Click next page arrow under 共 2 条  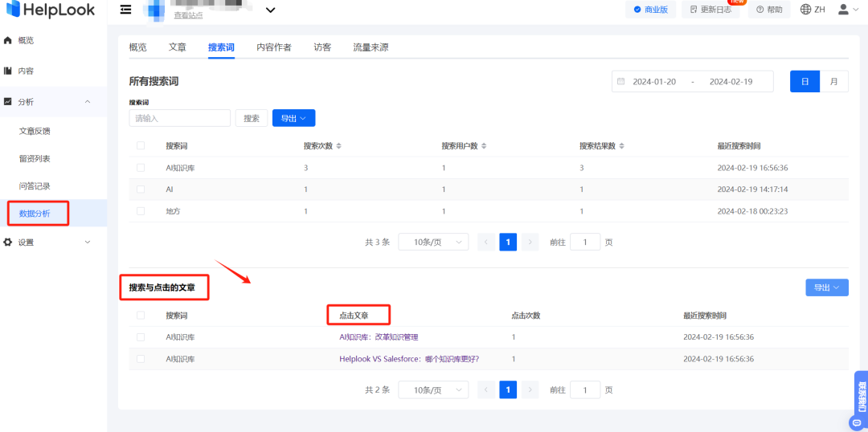click(530, 389)
